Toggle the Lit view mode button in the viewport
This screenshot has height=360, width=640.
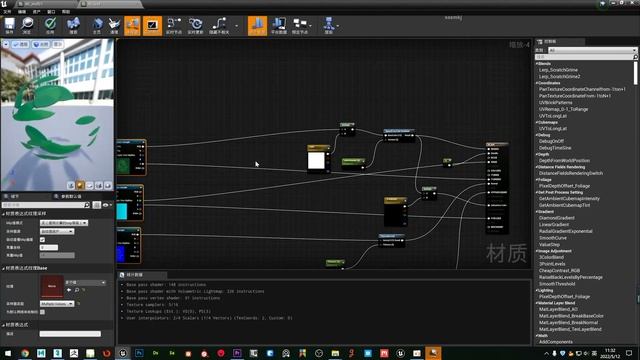click(41, 44)
